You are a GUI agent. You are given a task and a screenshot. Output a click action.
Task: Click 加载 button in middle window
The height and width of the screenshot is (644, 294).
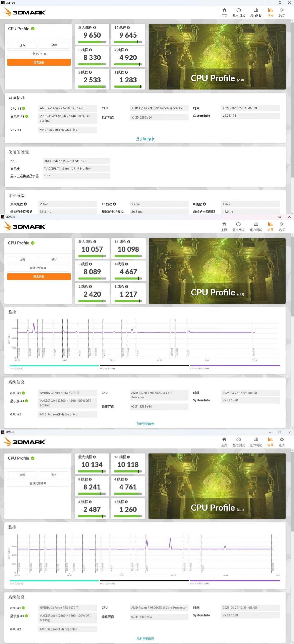coord(22,259)
